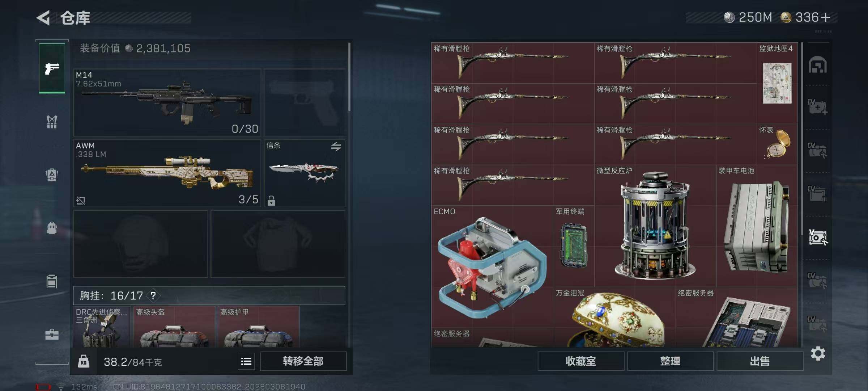Expand the list view next to 转移全部
The image size is (868, 391).
[246, 361]
